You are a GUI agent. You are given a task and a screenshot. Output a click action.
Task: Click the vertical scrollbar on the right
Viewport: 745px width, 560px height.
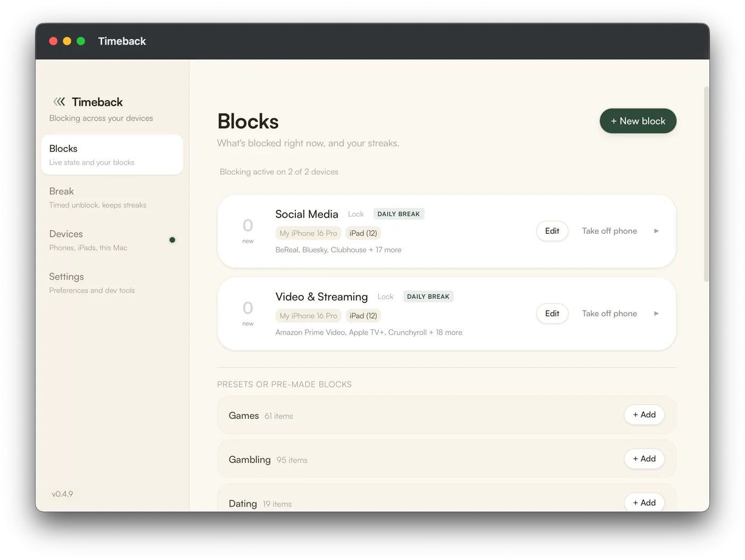point(706,184)
